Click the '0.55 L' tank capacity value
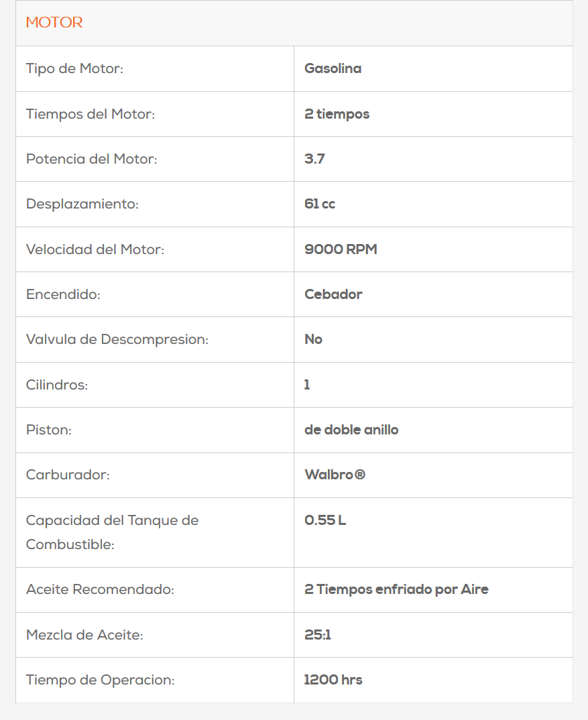588x720 pixels. (325, 520)
